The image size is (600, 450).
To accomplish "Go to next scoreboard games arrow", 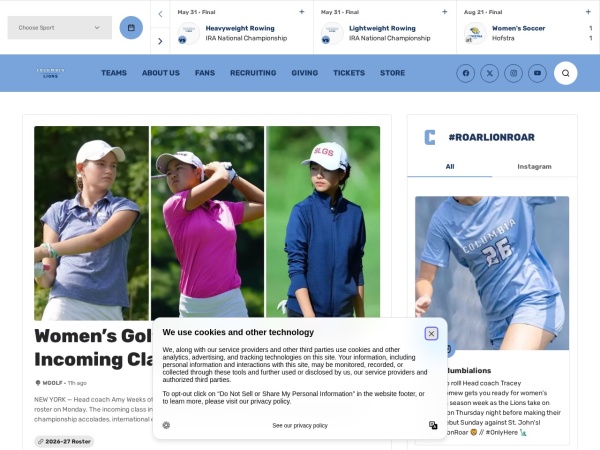I will tap(160, 41).
